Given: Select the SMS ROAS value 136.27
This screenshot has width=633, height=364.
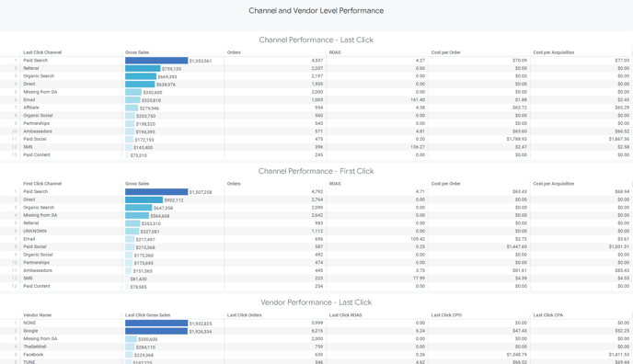Looking at the screenshot, I should [418, 147].
